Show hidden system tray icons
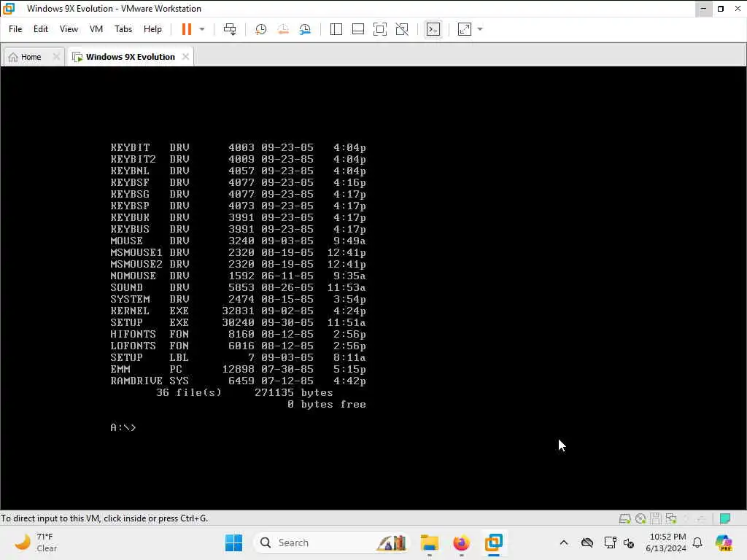 (564, 542)
